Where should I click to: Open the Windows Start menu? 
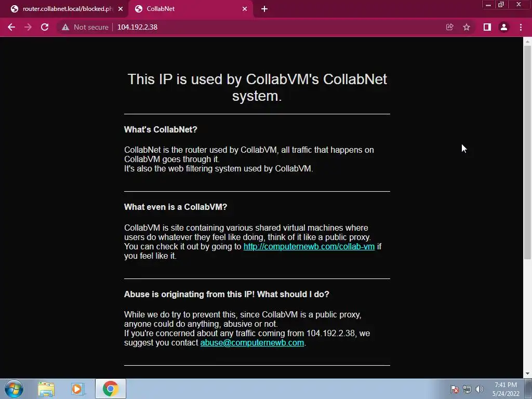(x=14, y=389)
